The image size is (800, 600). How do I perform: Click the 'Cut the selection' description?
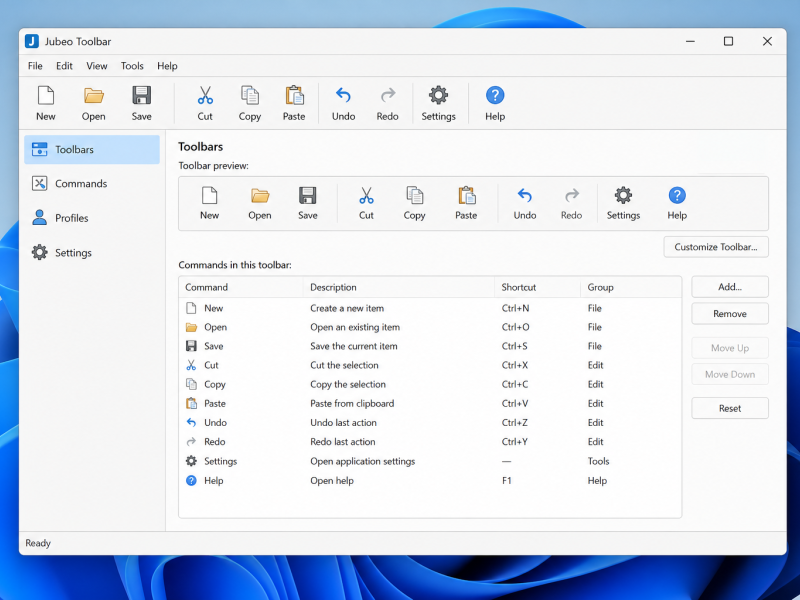click(344, 365)
